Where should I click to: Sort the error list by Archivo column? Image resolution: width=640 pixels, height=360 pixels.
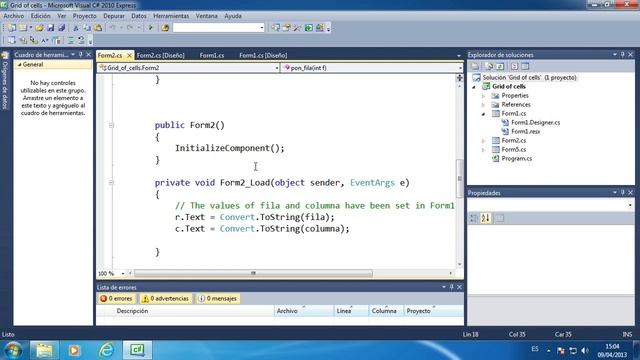[x=304, y=311]
